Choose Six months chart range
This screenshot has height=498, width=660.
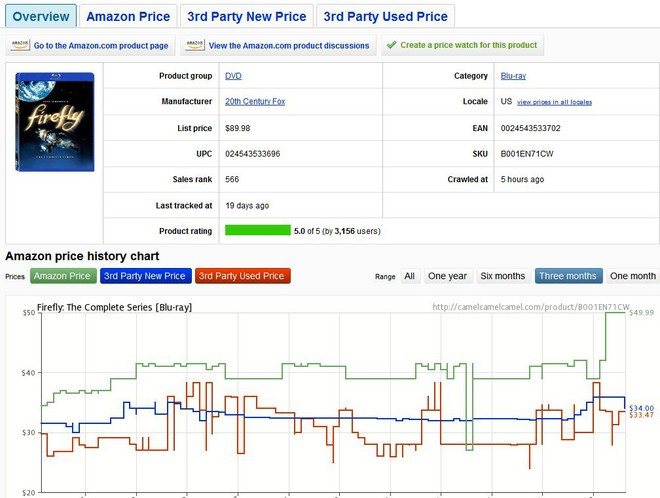click(x=502, y=276)
